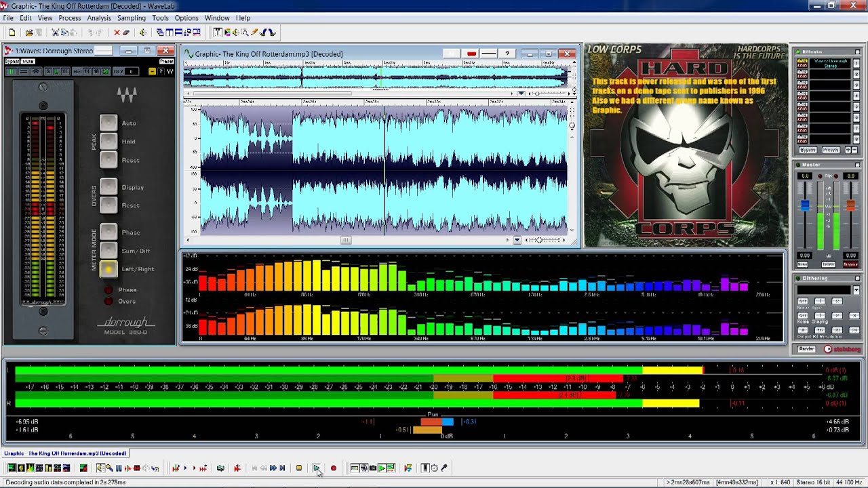Click the peak Hold button on the Dorrough meter
868x488 pixels.
point(108,141)
